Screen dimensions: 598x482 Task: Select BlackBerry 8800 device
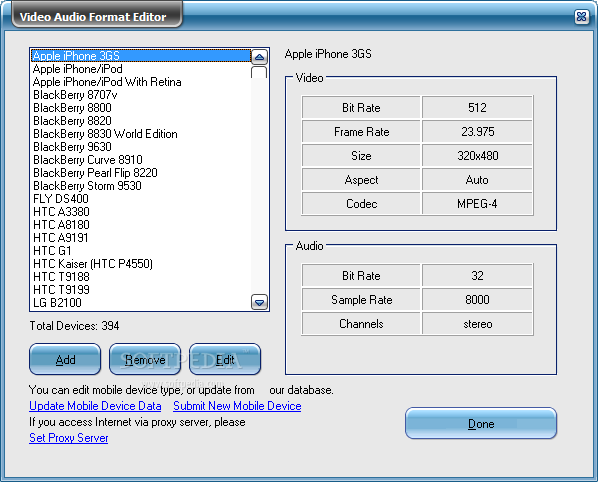141,108
